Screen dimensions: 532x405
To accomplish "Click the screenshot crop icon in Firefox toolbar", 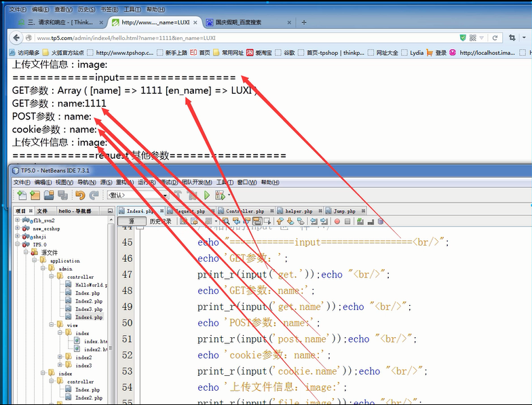I will [512, 38].
